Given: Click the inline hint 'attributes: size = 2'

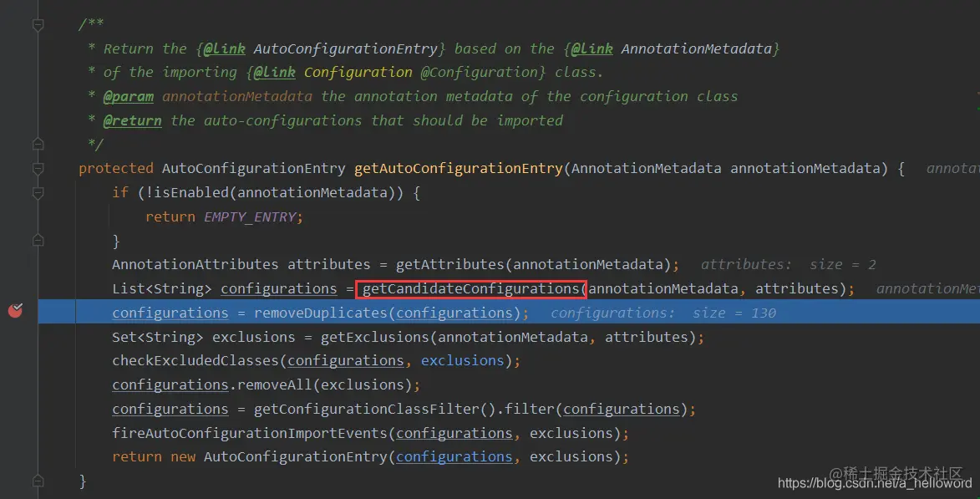Looking at the screenshot, I should 788,264.
